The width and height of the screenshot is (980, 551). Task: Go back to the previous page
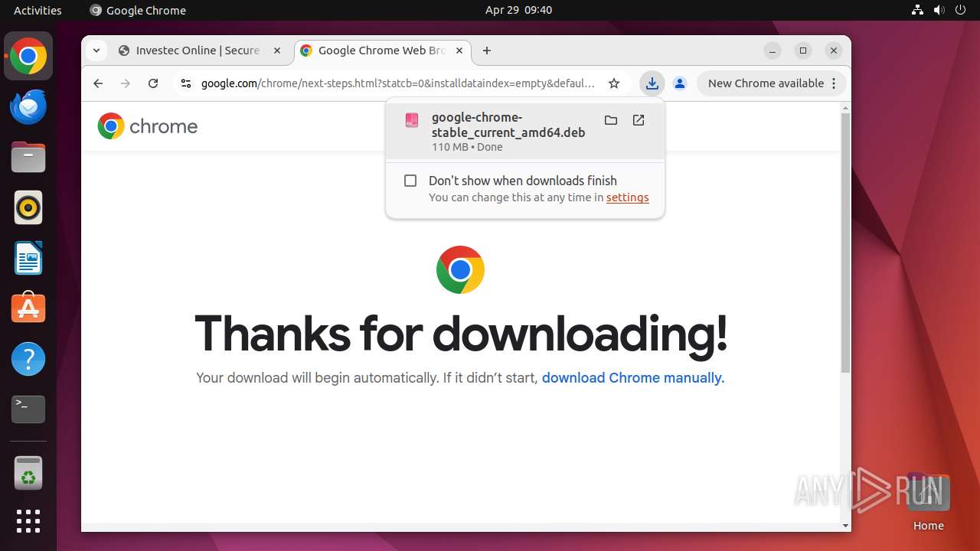(98, 83)
